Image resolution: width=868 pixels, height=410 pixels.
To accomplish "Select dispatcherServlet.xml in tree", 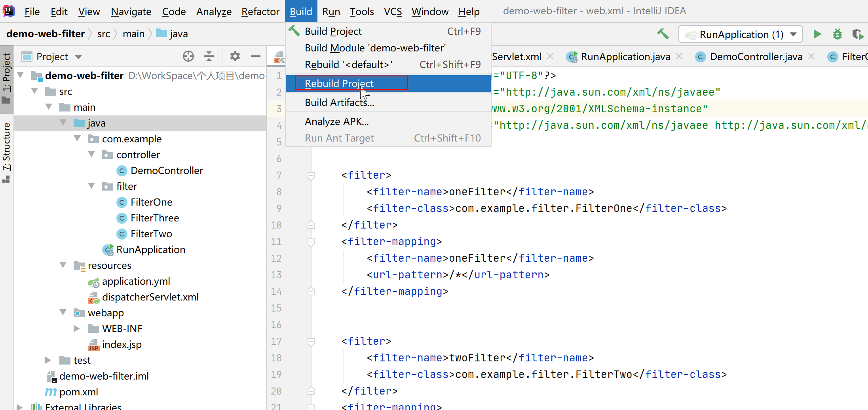I will 150,297.
